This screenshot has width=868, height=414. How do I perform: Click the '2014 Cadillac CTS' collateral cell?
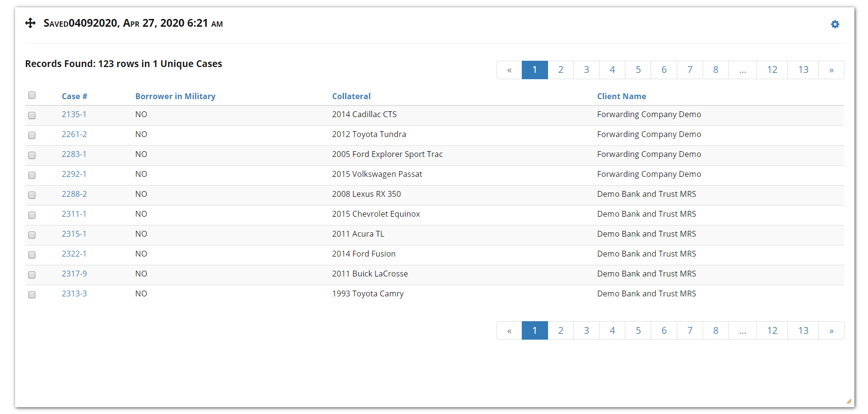[x=364, y=114]
